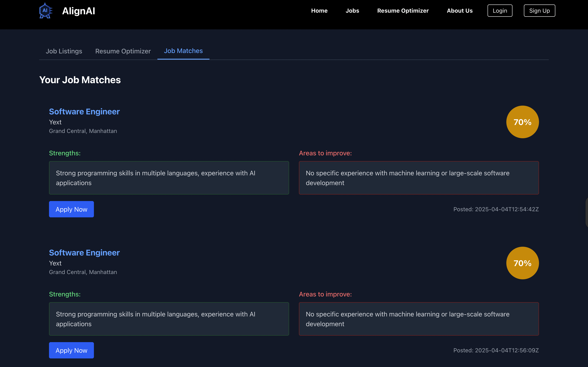Image resolution: width=588 pixels, height=367 pixels.
Task: Select the Job Matches tab
Action: 183,51
